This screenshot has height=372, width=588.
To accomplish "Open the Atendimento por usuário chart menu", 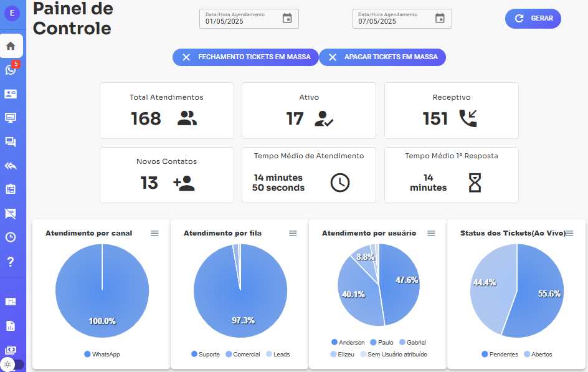I will [x=431, y=233].
